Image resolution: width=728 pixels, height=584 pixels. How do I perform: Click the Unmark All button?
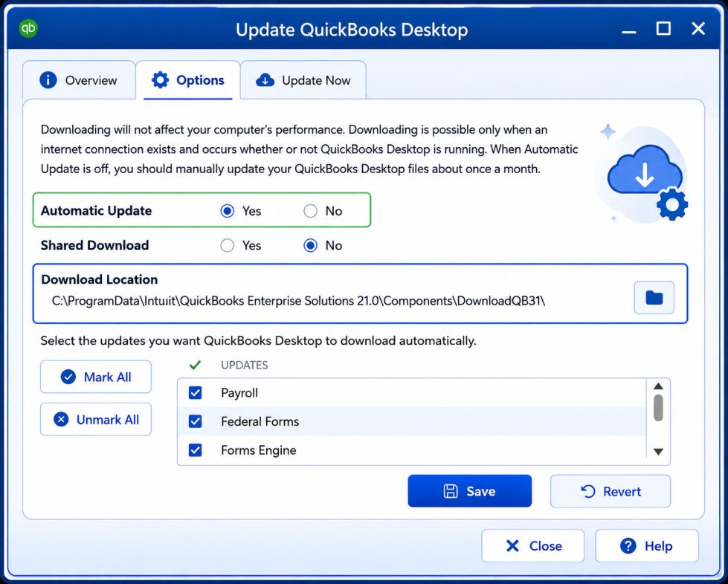pyautogui.click(x=96, y=419)
